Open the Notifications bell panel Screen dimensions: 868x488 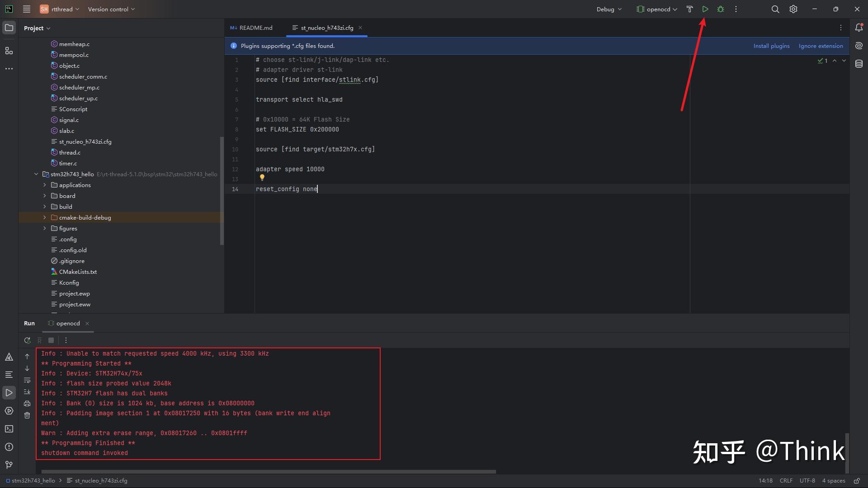859,28
